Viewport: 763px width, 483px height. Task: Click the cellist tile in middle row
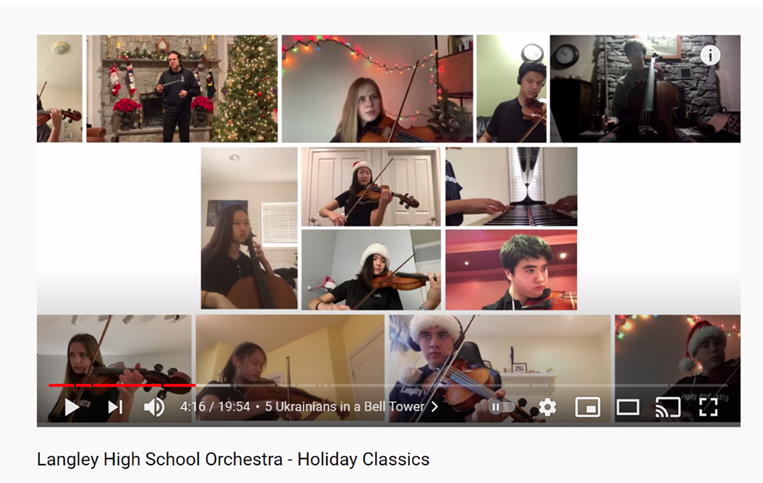point(249,228)
